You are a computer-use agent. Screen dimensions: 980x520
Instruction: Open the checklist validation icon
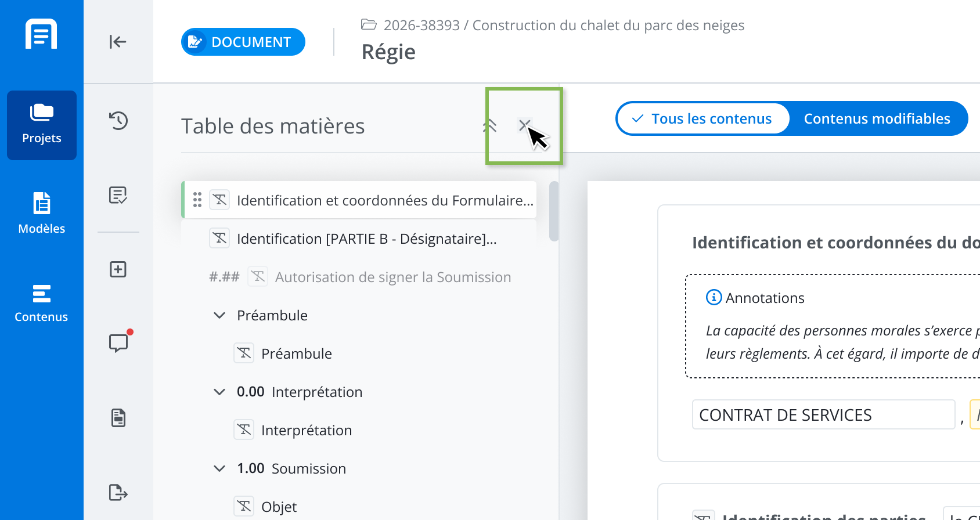coord(118,195)
